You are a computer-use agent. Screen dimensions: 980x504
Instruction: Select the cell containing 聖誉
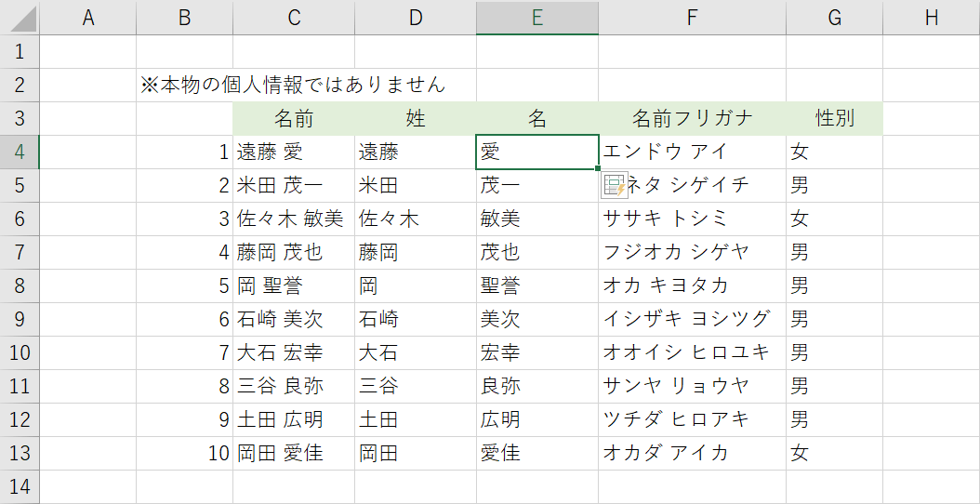tap(536, 285)
